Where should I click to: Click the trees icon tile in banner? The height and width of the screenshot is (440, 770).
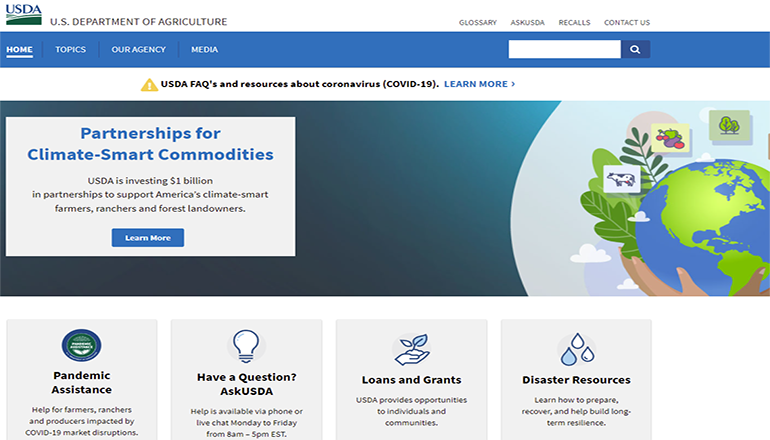[729, 126]
